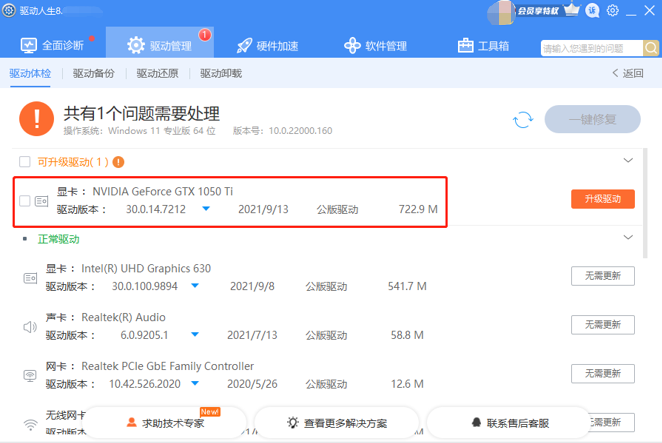
Task: Open the 工具箱 tab
Action: tap(483, 46)
